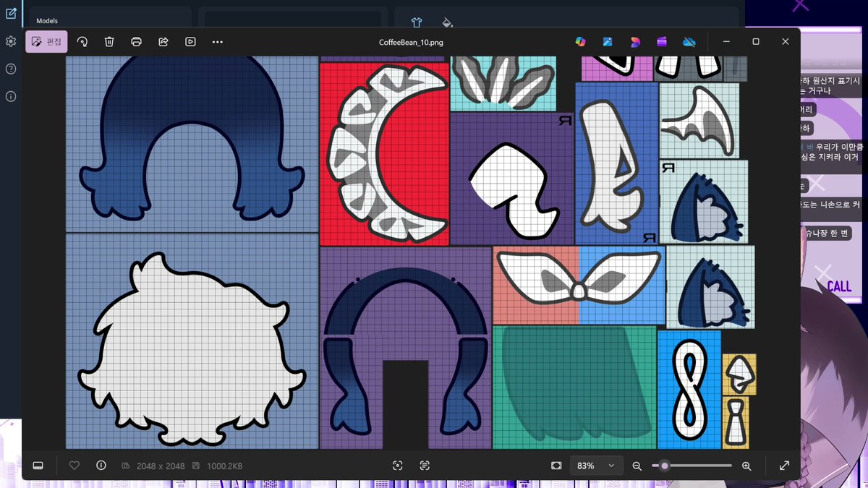Enter full screen with the expand arrows icon
This screenshot has width=868, height=488.
[x=784, y=466]
